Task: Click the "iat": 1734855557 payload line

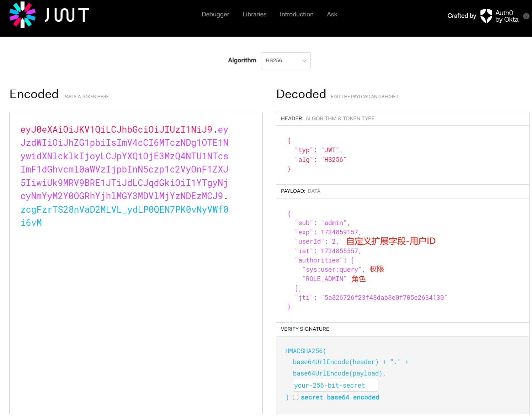Action: [328, 251]
